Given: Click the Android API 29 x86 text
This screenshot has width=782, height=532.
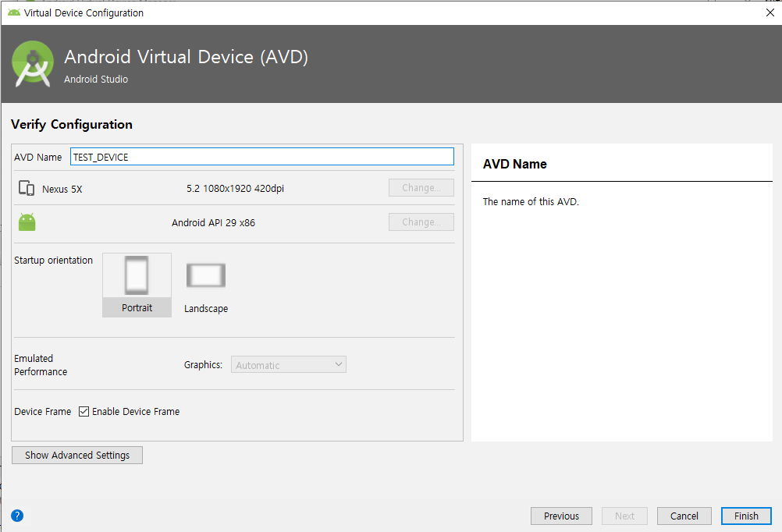Looking at the screenshot, I should coord(213,223).
